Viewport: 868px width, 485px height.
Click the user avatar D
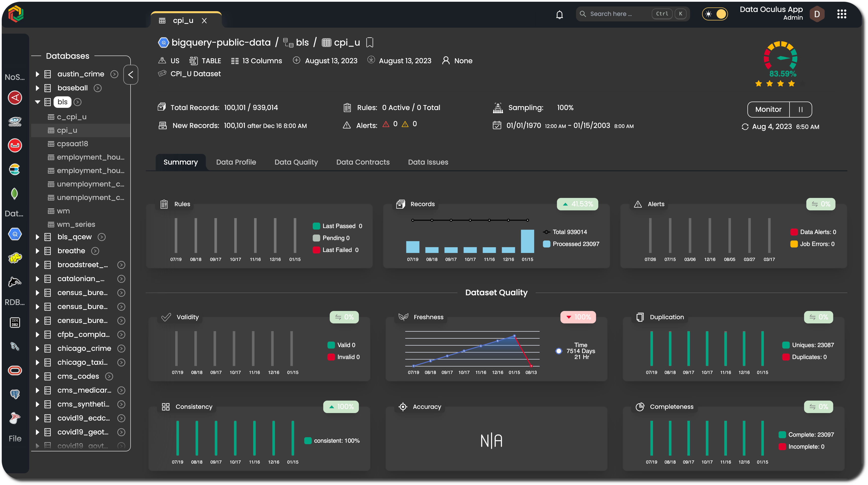point(817,14)
